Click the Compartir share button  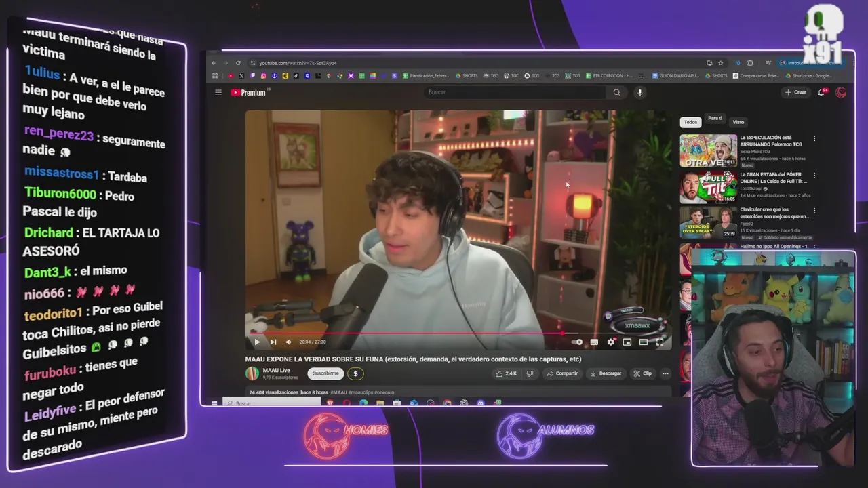(562, 373)
